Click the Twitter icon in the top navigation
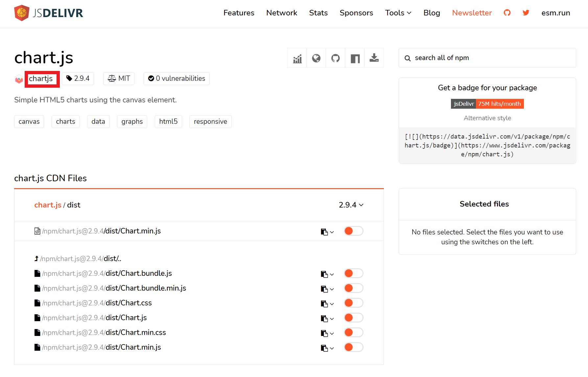 coord(526,13)
